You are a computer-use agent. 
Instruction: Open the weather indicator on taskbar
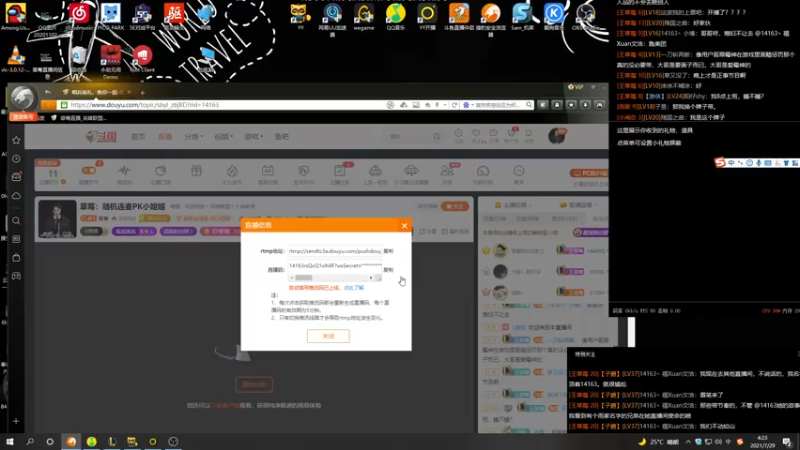658,441
